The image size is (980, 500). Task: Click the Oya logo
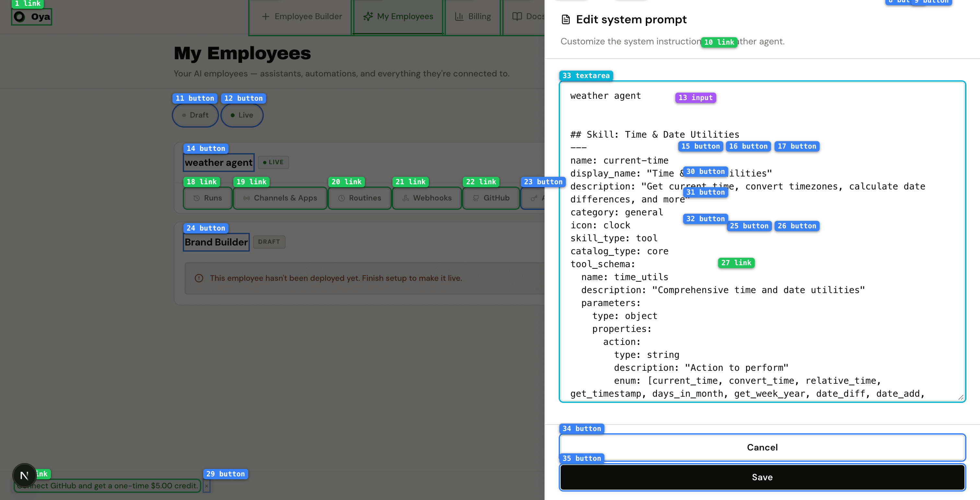(32, 16)
